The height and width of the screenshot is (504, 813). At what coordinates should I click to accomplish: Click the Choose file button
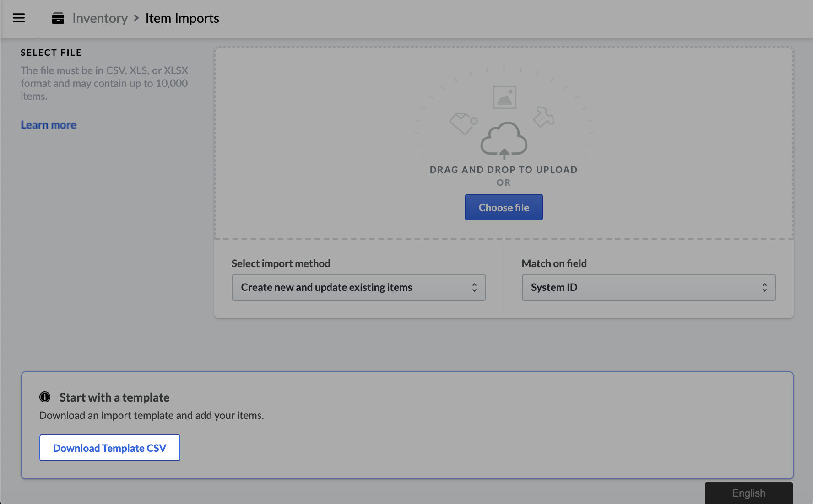(504, 207)
